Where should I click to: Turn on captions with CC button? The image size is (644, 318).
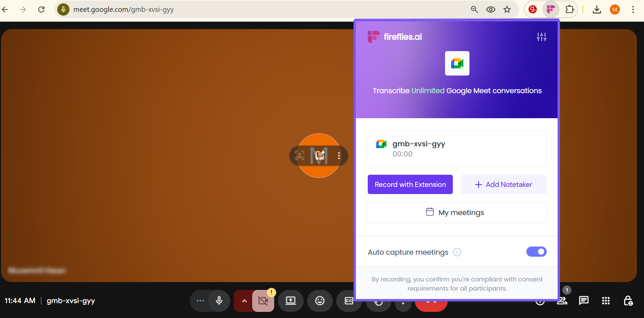pyautogui.click(x=349, y=301)
